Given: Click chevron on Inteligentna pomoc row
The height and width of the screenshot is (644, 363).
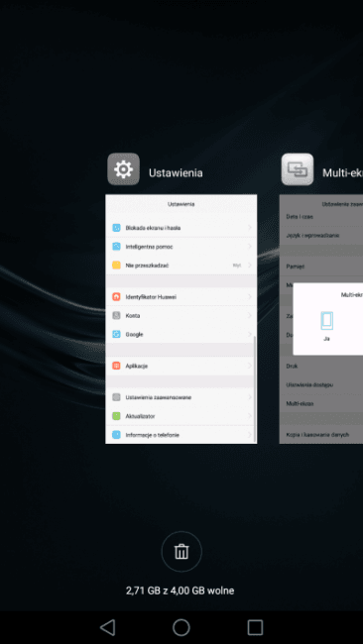Looking at the screenshot, I should 250,247.
